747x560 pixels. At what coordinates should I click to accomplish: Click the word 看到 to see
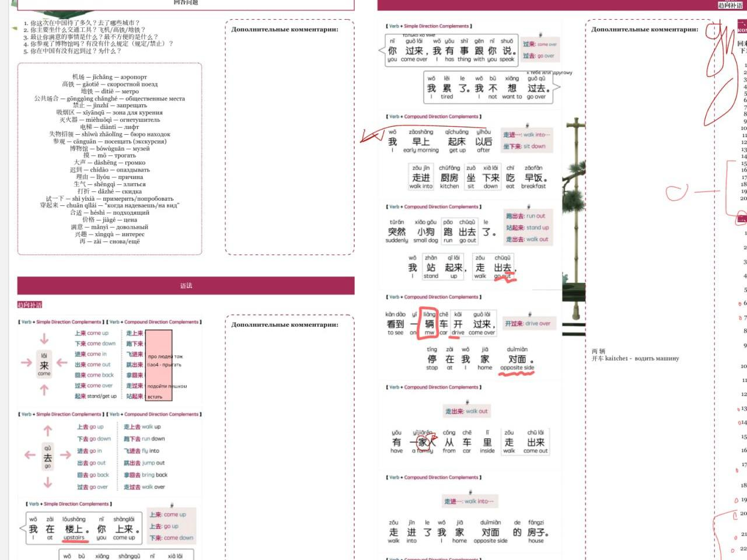point(395,323)
